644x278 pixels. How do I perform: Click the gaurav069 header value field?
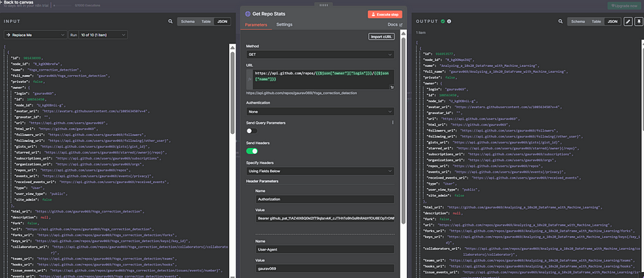point(325,268)
